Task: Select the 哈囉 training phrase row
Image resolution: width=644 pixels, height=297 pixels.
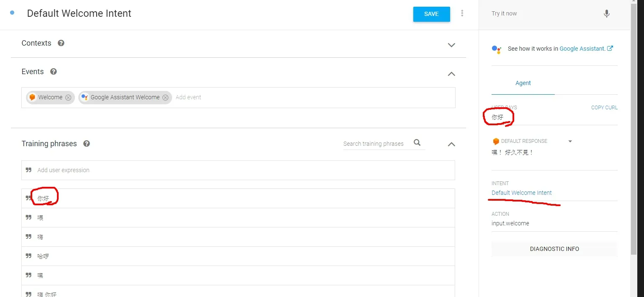Action: pyautogui.click(x=238, y=256)
